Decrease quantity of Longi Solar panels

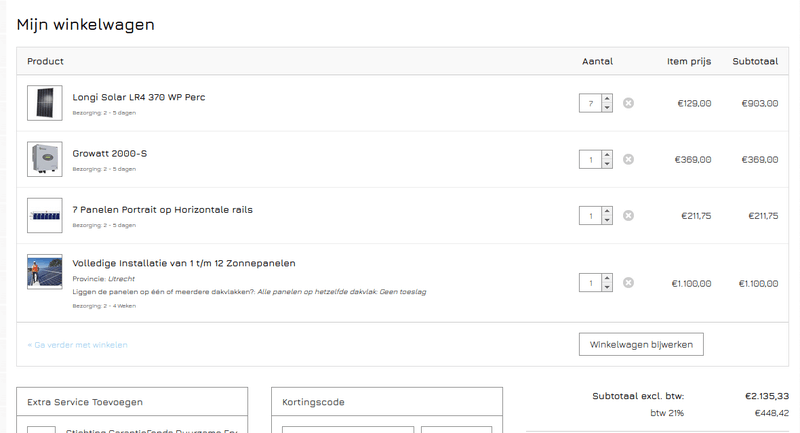click(x=607, y=108)
